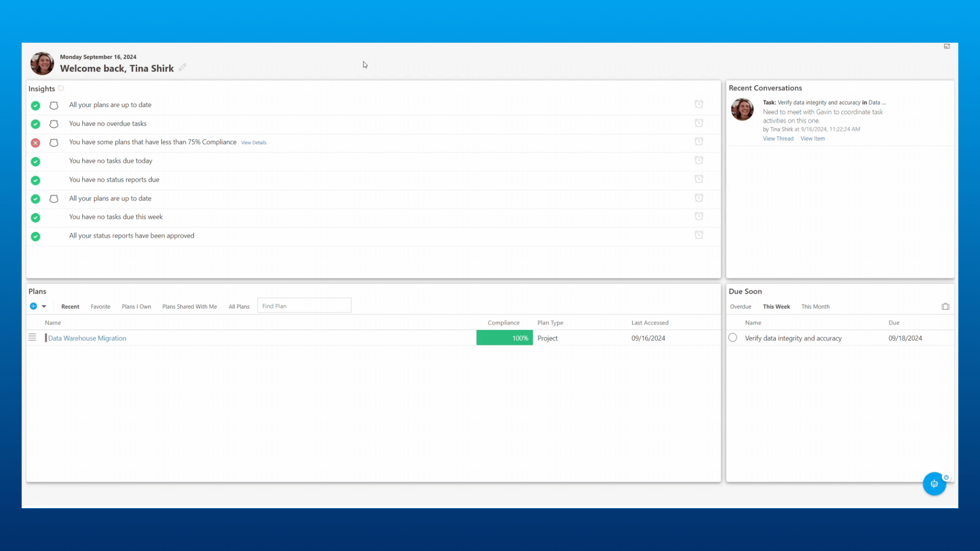Expand the dropdown arrow next to add plan
Viewport: 980px width, 551px height.
[44, 306]
